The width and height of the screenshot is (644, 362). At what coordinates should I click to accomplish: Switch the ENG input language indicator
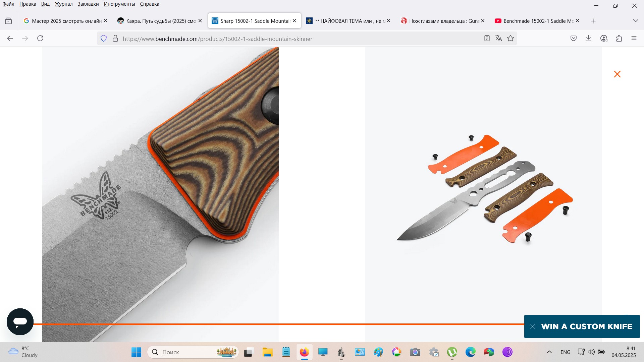tap(566, 352)
